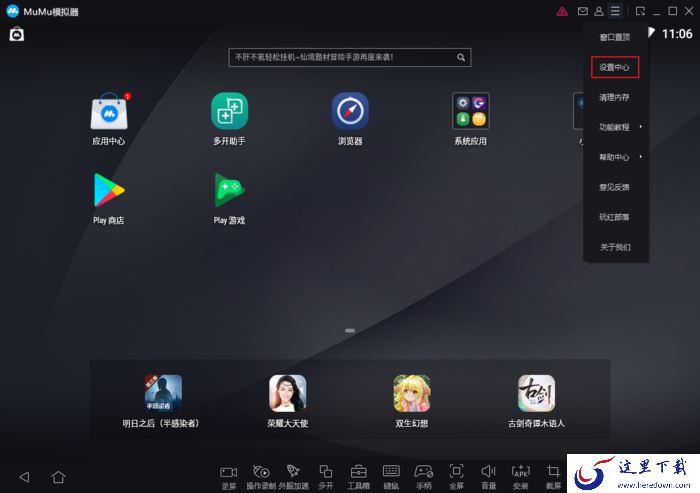700x493 pixels.
Task: Start 录屏 screen recording in bottom toolbar
Action: pos(229,477)
